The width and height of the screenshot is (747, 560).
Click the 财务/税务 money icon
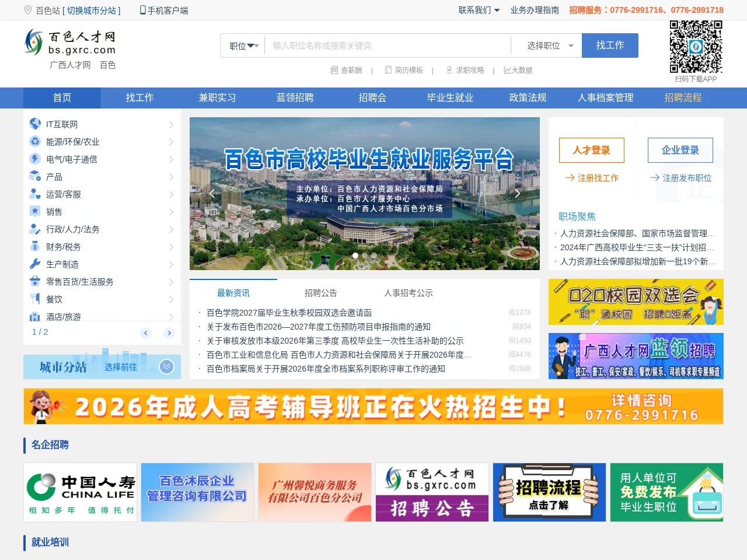coord(35,246)
